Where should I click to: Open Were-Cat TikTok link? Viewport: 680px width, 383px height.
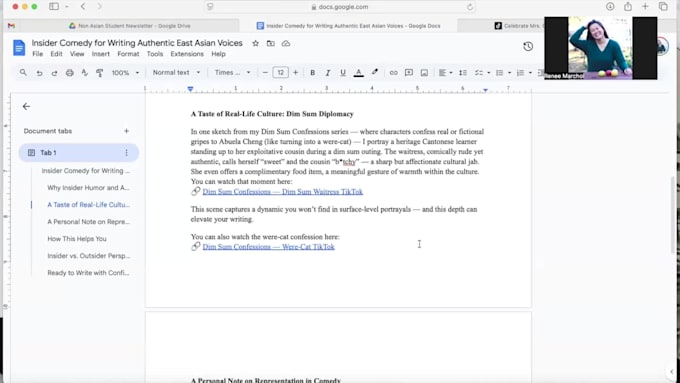(268, 247)
